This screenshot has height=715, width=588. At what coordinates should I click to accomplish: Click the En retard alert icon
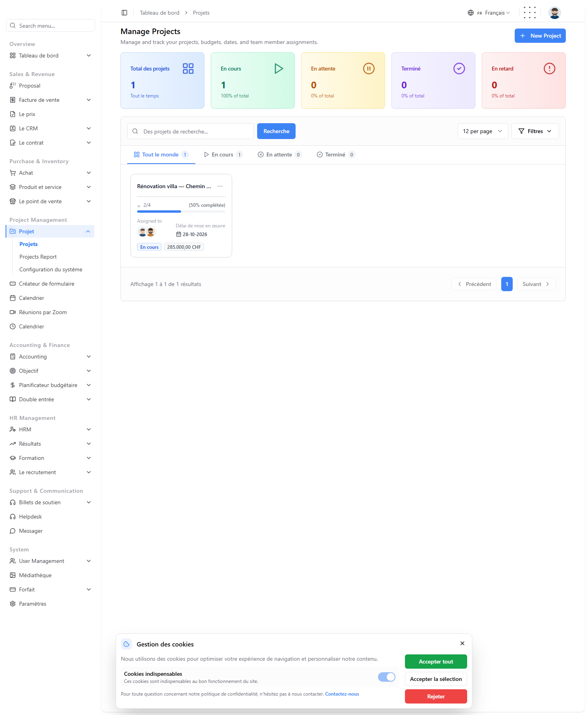[x=550, y=69]
